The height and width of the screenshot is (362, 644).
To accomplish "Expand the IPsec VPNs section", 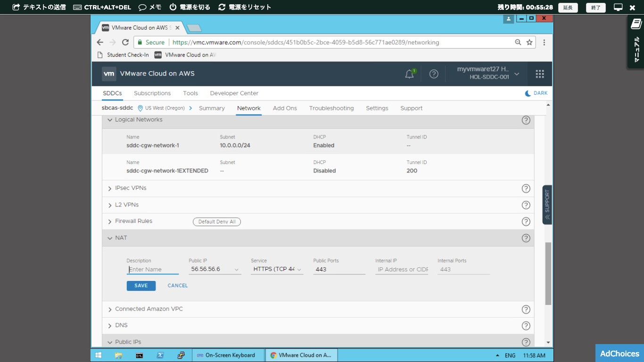I will [x=110, y=189].
